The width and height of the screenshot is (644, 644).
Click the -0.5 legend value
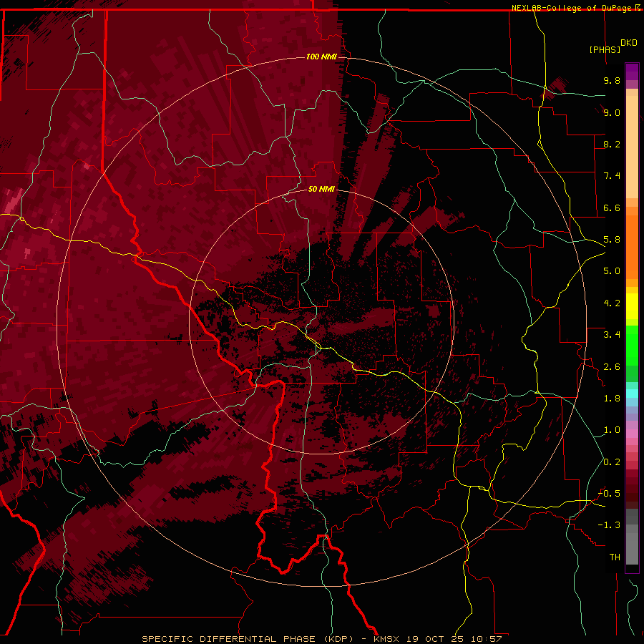click(609, 494)
